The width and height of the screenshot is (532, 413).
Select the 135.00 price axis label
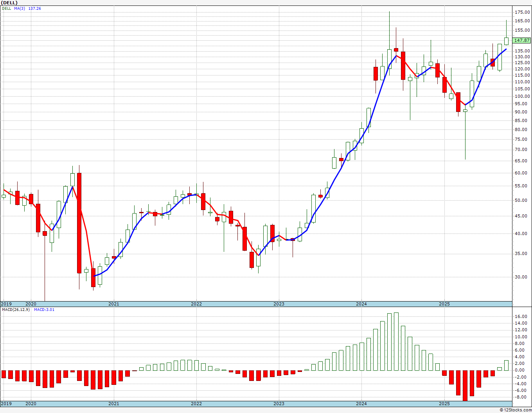[x=522, y=51]
